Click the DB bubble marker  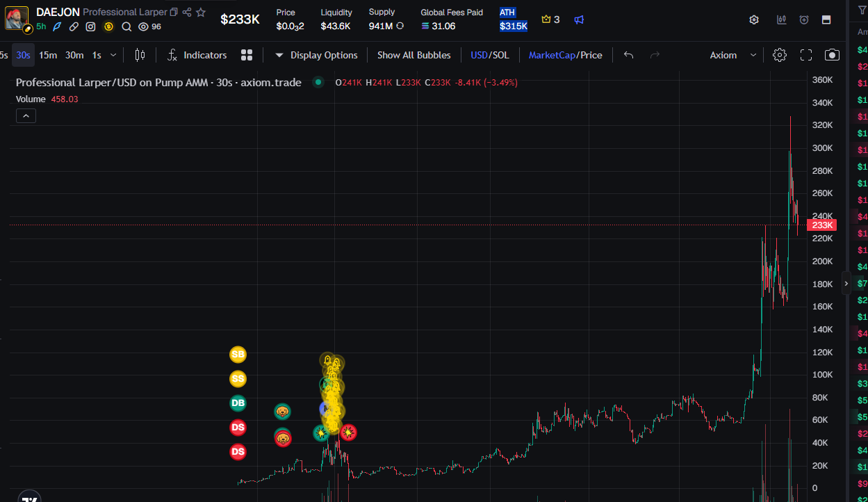(238, 403)
